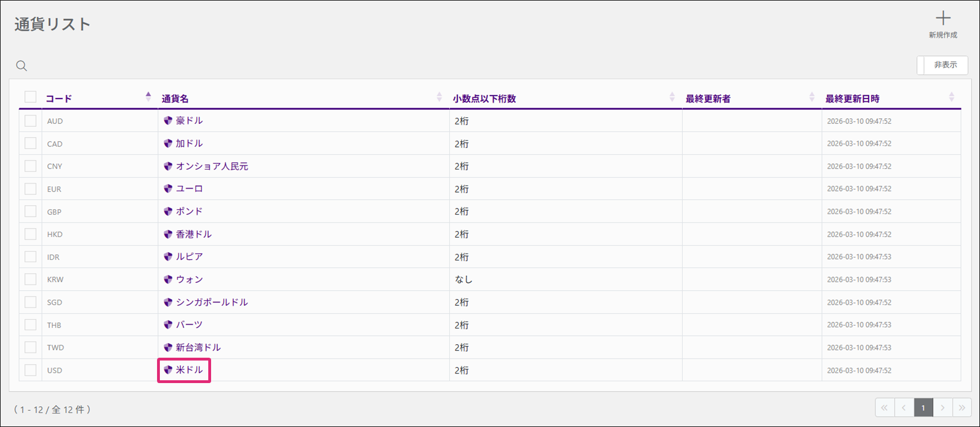Viewport: 980px width, 427px height.
Task: Click the plus icon for 新規作成
Action: tap(943, 19)
